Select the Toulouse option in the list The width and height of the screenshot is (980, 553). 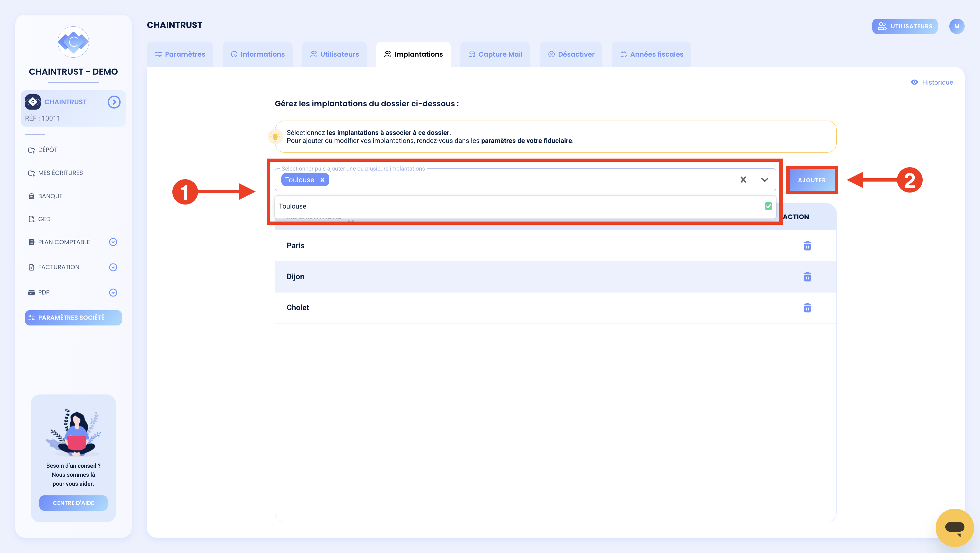[525, 206]
